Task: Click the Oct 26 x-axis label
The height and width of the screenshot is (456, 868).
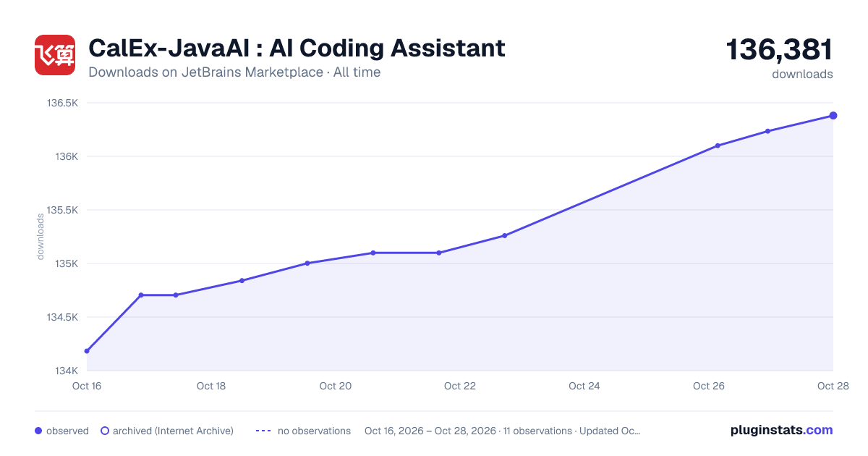Action: coord(709,386)
